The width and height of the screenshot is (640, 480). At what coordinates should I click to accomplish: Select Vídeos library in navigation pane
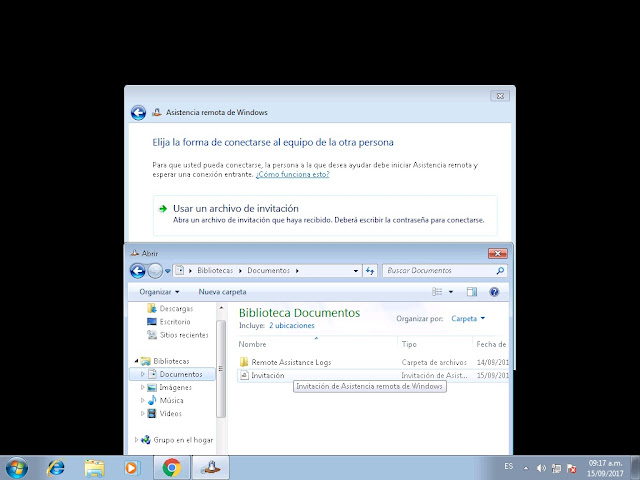coord(164,413)
